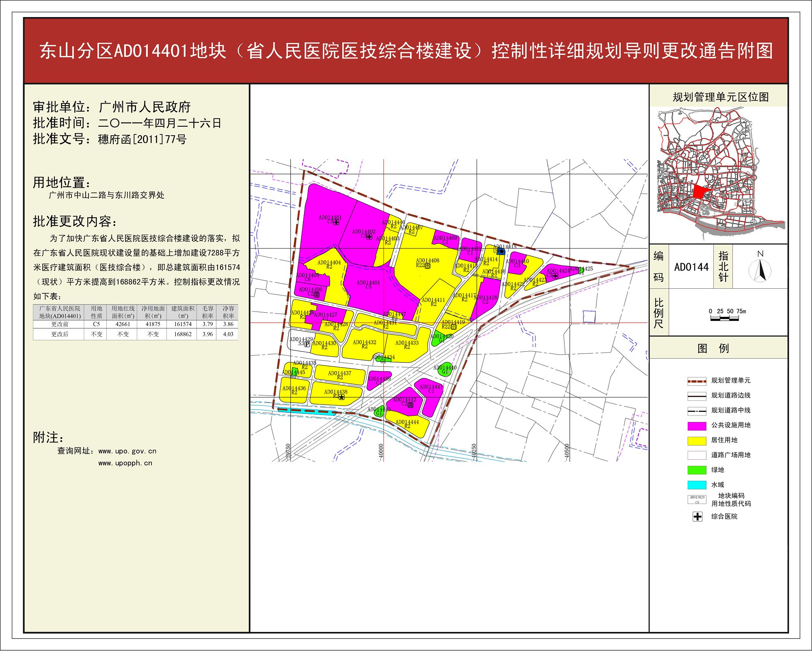Click green land legend swatch
The width and height of the screenshot is (812, 662).
697,470
